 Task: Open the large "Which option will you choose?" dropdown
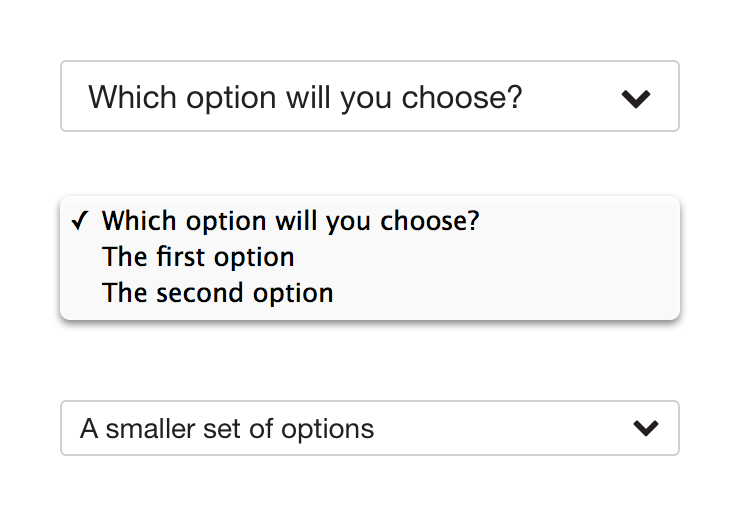pyautogui.click(x=369, y=97)
